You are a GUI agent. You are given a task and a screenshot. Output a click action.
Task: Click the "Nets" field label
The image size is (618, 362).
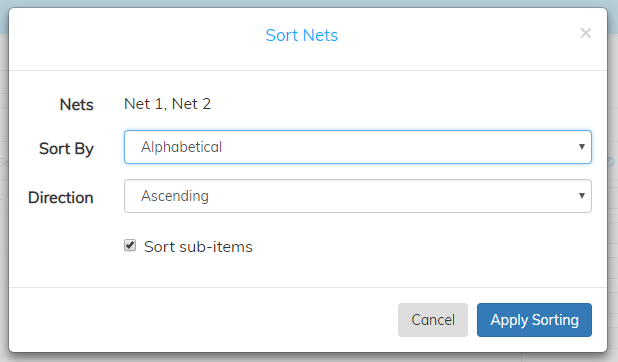(76, 105)
